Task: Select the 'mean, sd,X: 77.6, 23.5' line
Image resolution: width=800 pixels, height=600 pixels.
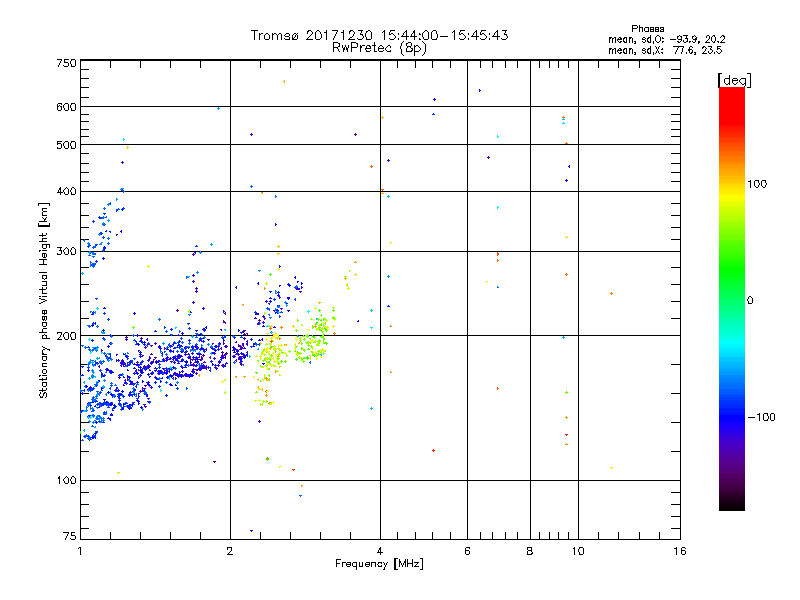Action: [x=665, y=50]
